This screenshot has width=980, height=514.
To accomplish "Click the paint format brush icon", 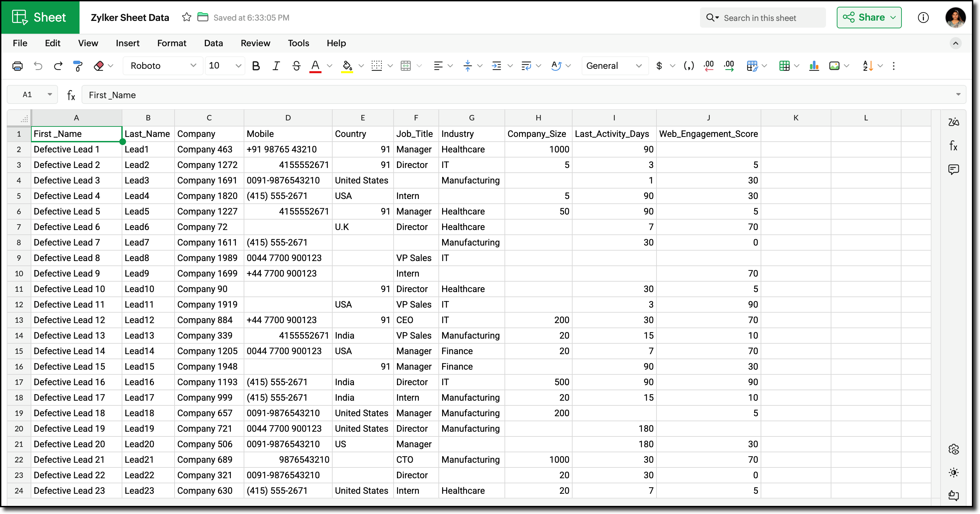I will click(x=78, y=66).
